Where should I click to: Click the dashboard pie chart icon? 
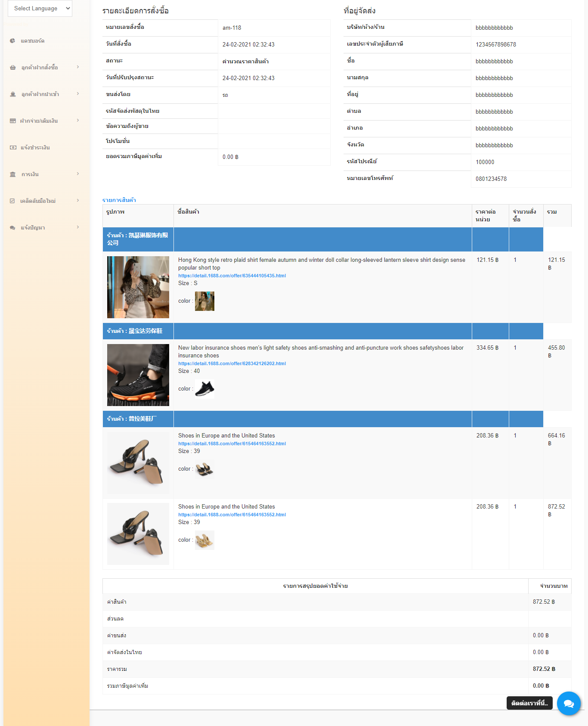[x=12, y=41]
